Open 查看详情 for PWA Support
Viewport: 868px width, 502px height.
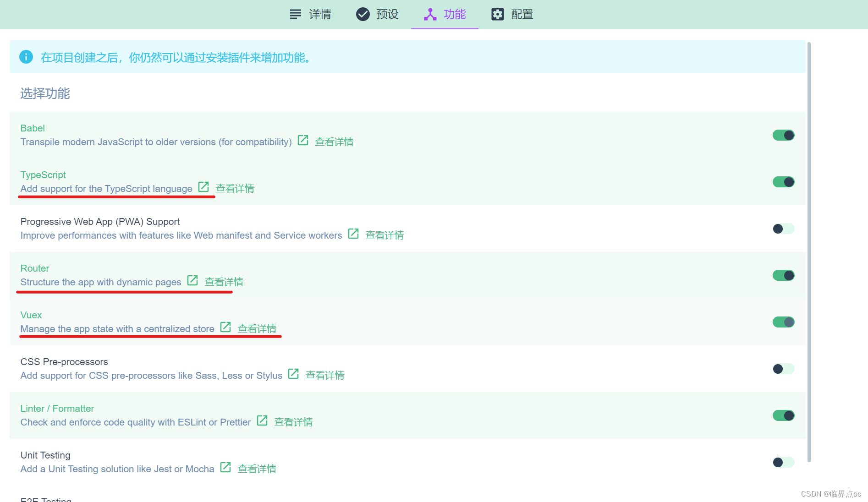[385, 235]
